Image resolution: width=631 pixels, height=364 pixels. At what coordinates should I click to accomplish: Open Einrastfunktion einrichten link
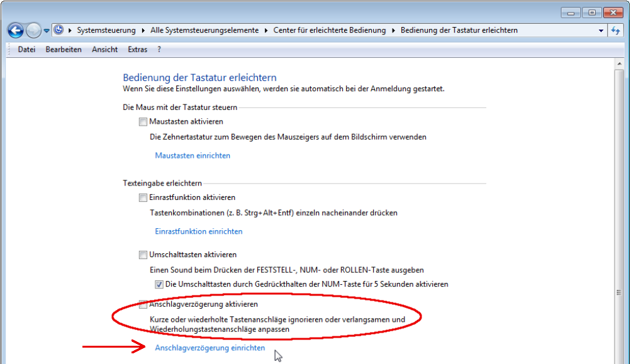199,232
